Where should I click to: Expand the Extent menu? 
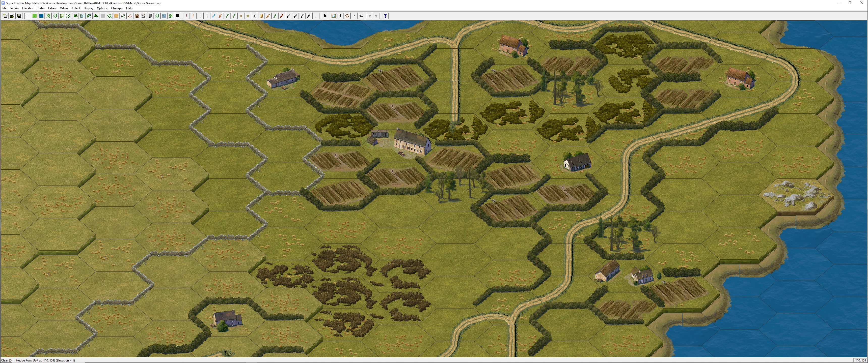[76, 8]
